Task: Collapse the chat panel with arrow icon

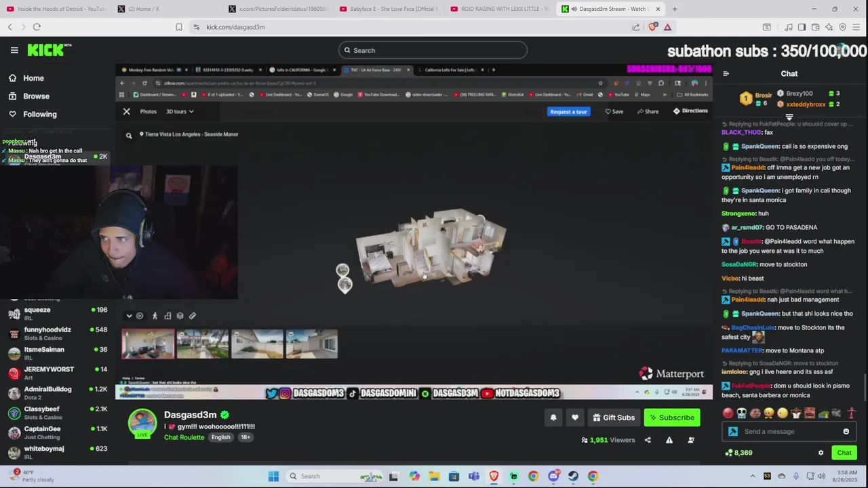Action: (726, 74)
